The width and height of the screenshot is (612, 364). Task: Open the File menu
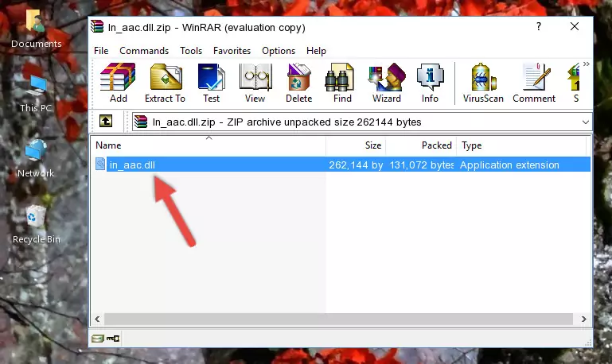[x=101, y=51]
